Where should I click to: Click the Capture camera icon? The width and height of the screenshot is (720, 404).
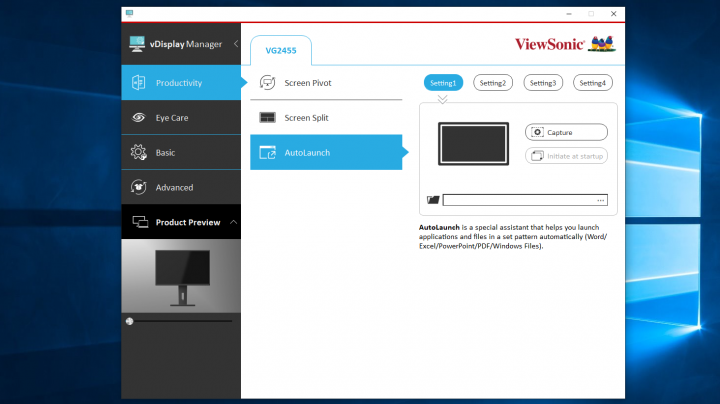(537, 132)
